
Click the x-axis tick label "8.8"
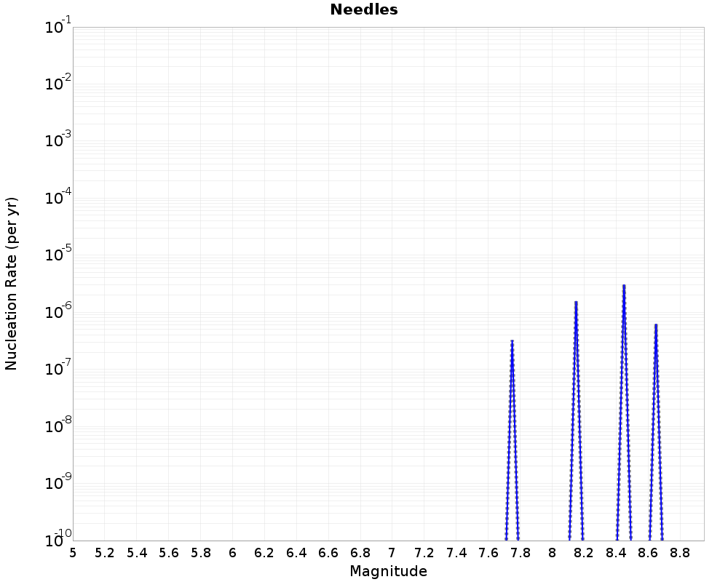[x=680, y=553]
